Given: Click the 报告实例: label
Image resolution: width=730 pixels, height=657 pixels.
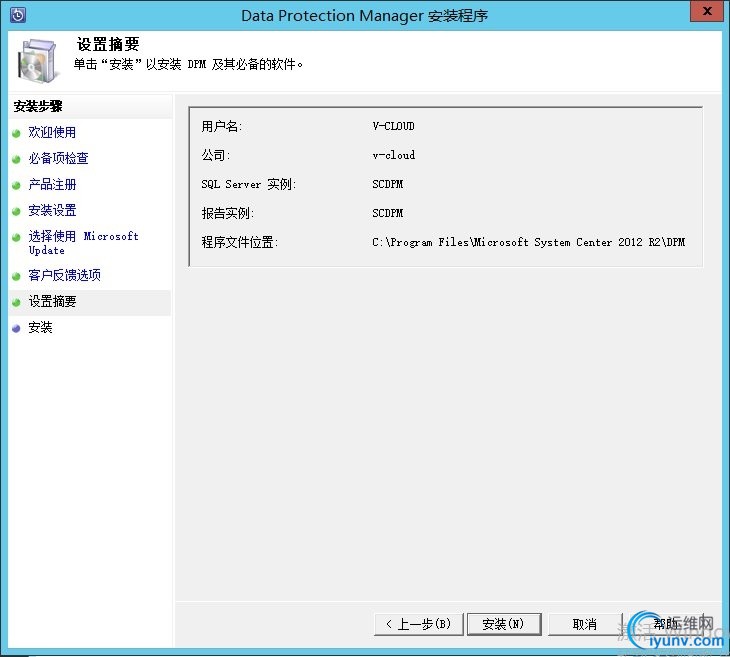Looking at the screenshot, I should (x=228, y=213).
